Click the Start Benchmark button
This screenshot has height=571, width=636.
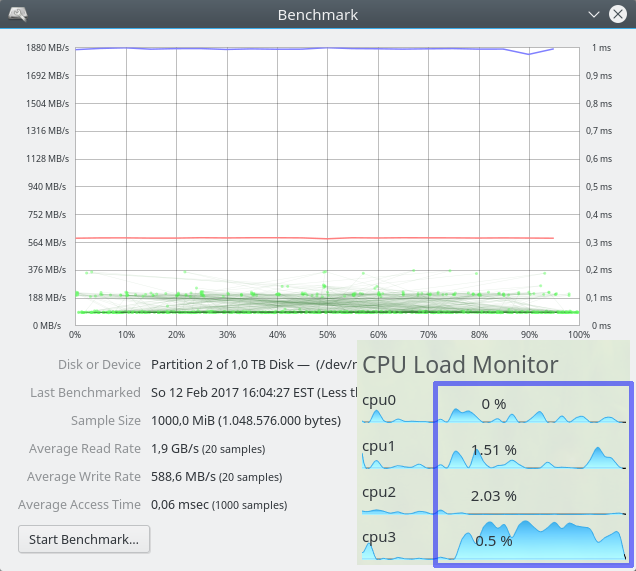[84, 539]
